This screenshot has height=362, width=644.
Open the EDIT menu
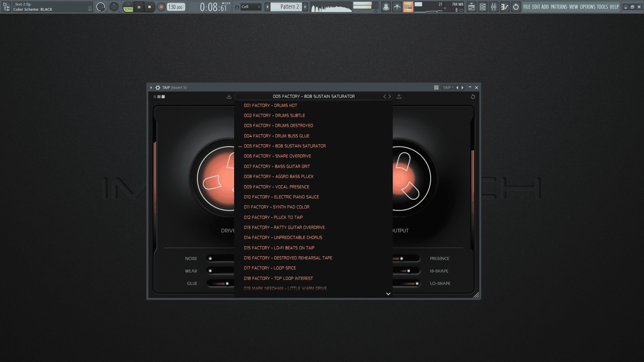536,7
